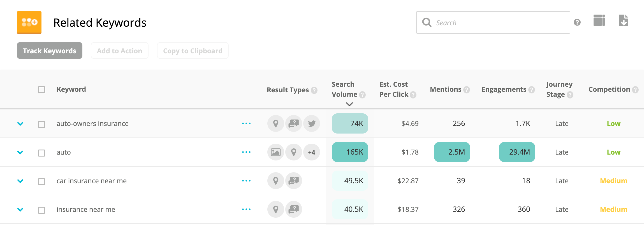644x225 pixels.
Task: Sort by the Est. Cost Per Click header
Action: click(394, 89)
